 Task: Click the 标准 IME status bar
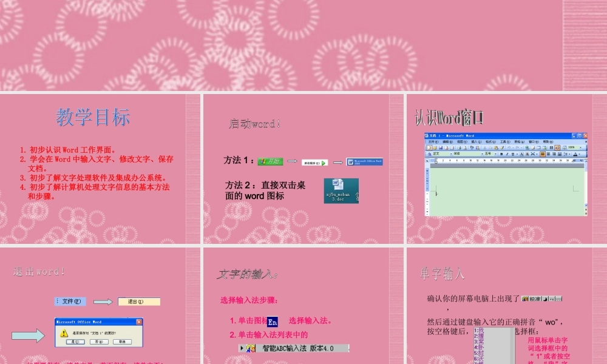[541, 298]
